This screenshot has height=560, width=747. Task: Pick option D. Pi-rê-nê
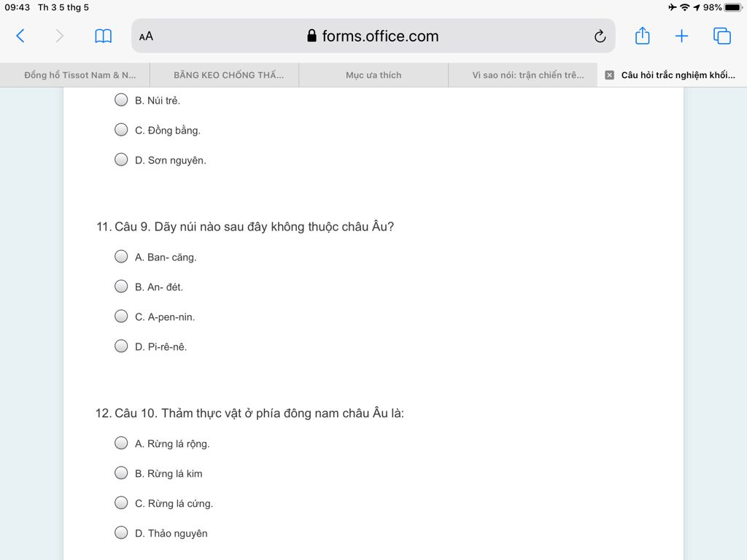121,346
